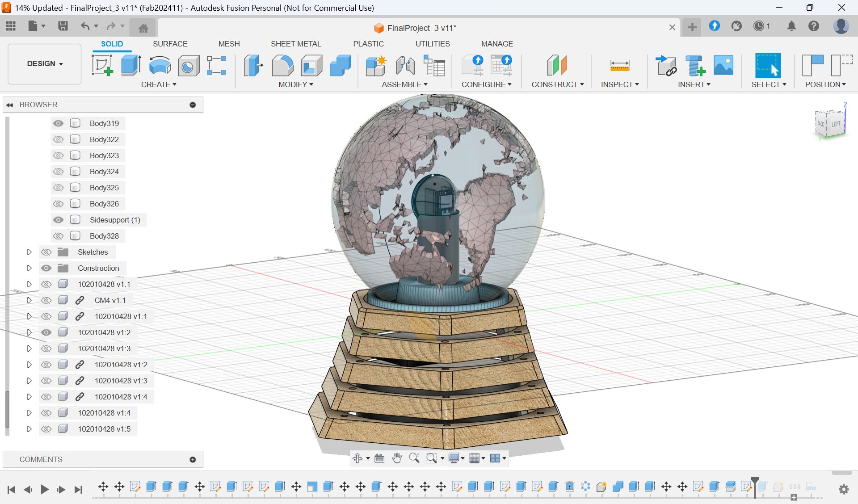This screenshot has height=504, width=858.
Task: Jump to timeline end
Action: click(x=78, y=490)
